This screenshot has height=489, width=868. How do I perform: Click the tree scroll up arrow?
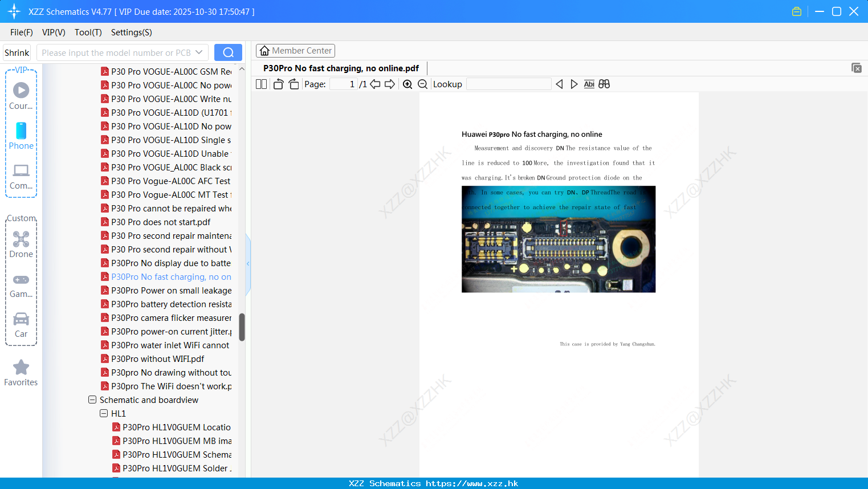242,69
